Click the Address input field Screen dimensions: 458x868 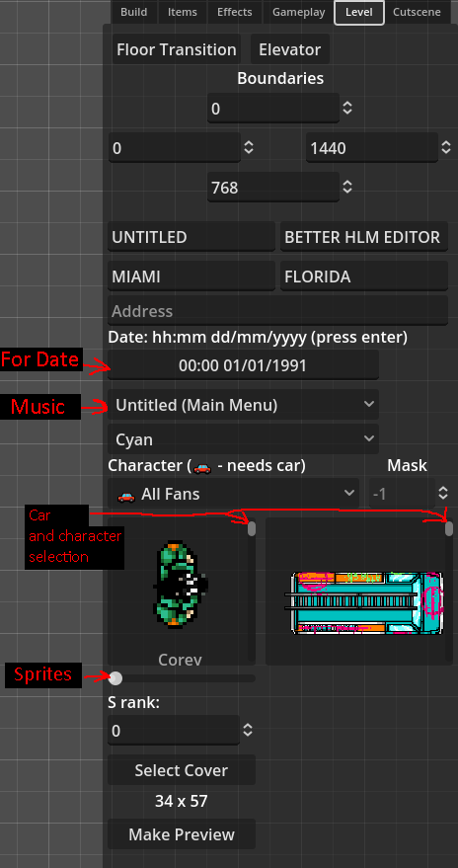click(x=277, y=310)
